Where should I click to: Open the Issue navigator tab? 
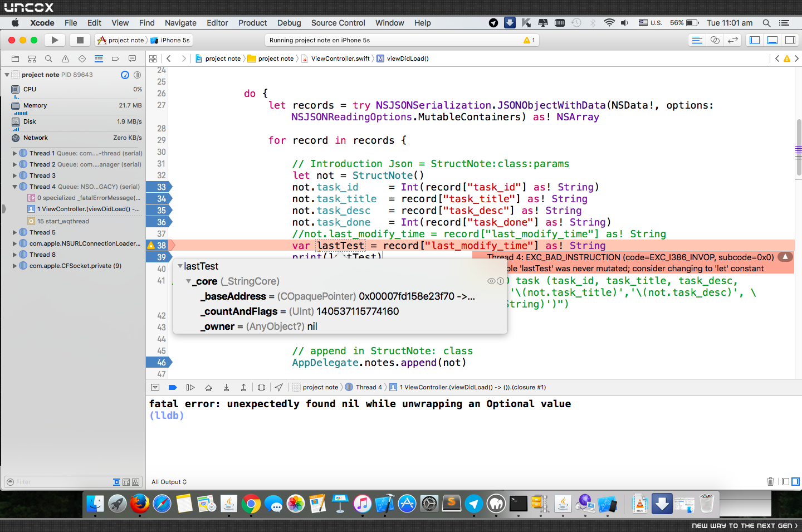[65, 58]
